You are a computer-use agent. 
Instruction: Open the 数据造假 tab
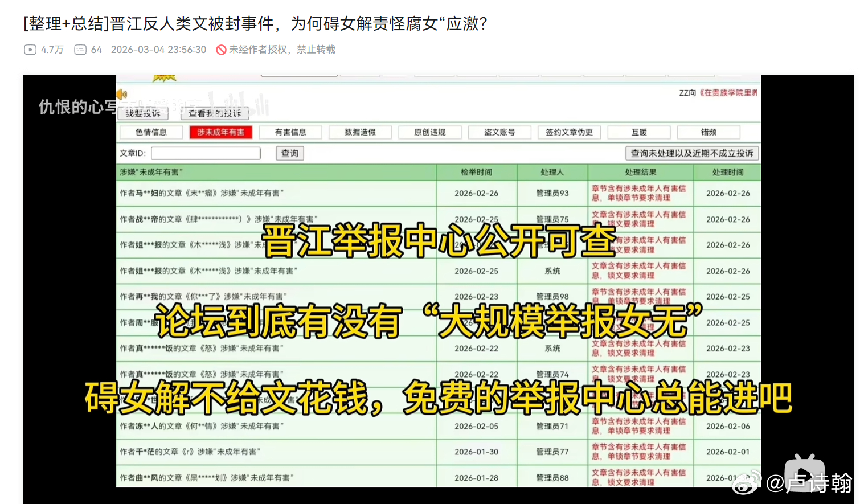tap(360, 132)
